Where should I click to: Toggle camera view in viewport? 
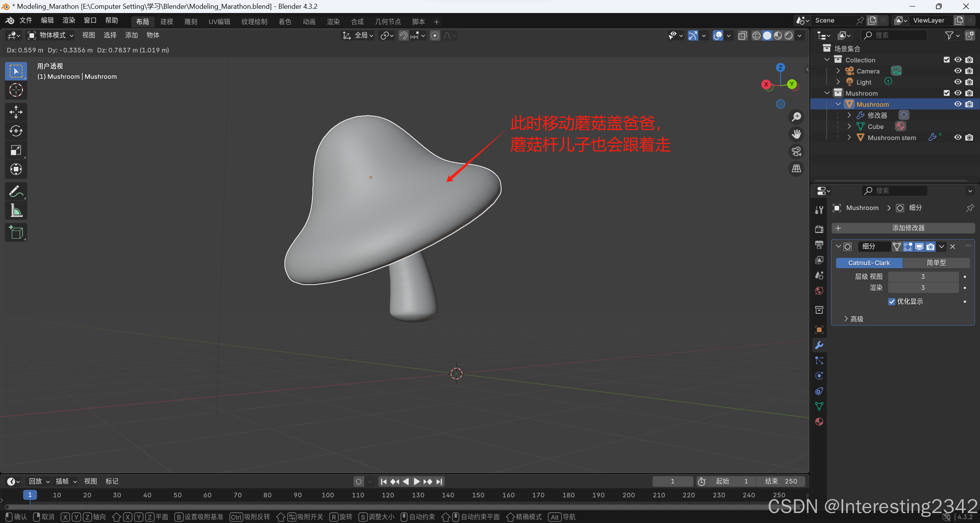pos(797,152)
